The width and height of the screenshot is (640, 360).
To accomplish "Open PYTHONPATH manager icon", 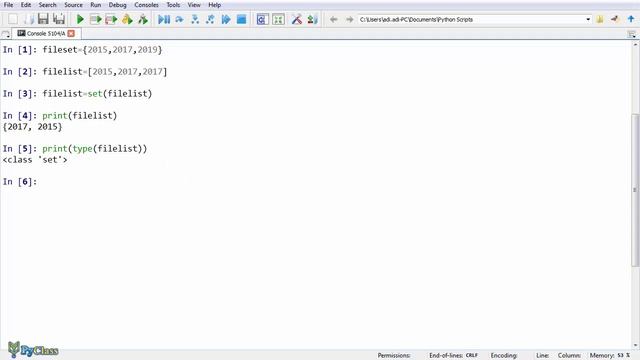I will [x=313, y=19].
